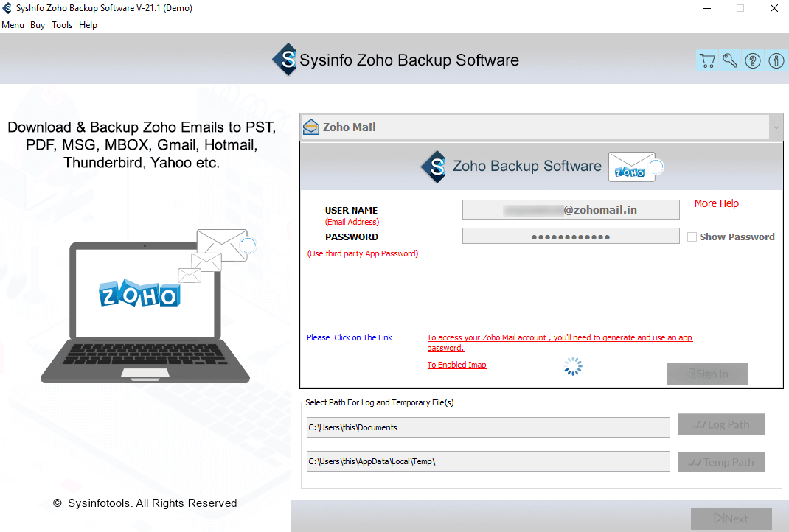The image size is (789, 532).
Task: Open the question mark help icon
Action: pyautogui.click(x=753, y=61)
